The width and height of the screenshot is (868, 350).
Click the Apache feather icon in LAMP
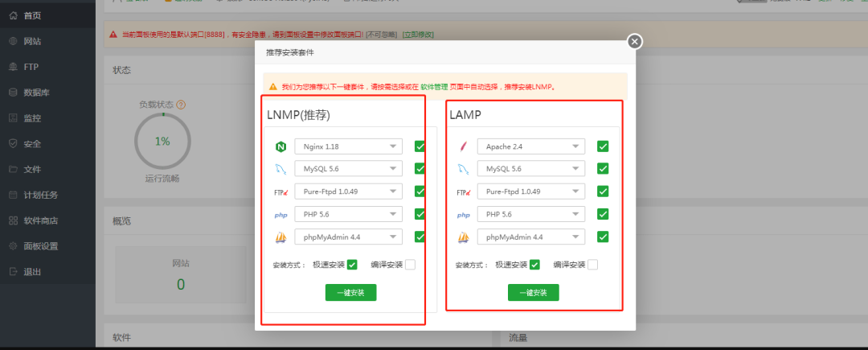coord(464,146)
